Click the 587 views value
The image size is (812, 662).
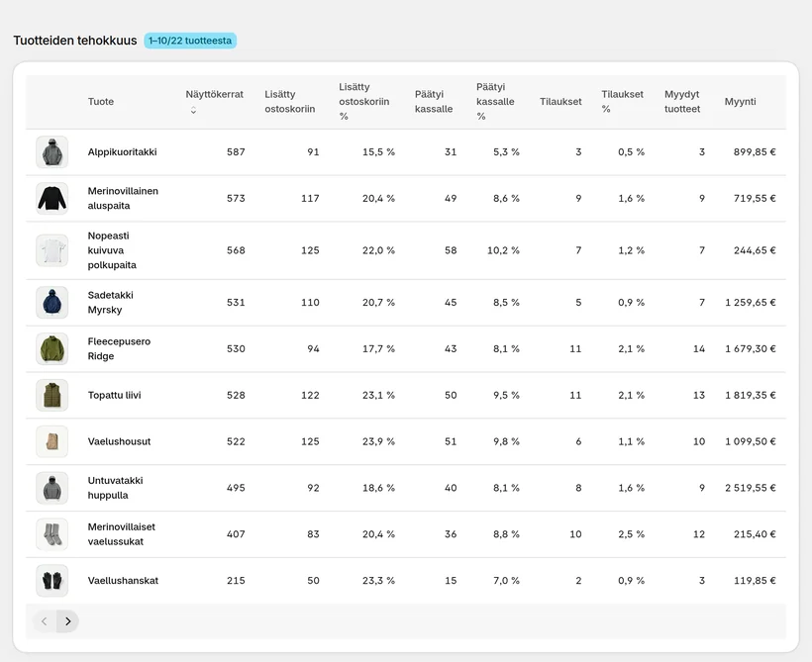click(236, 152)
